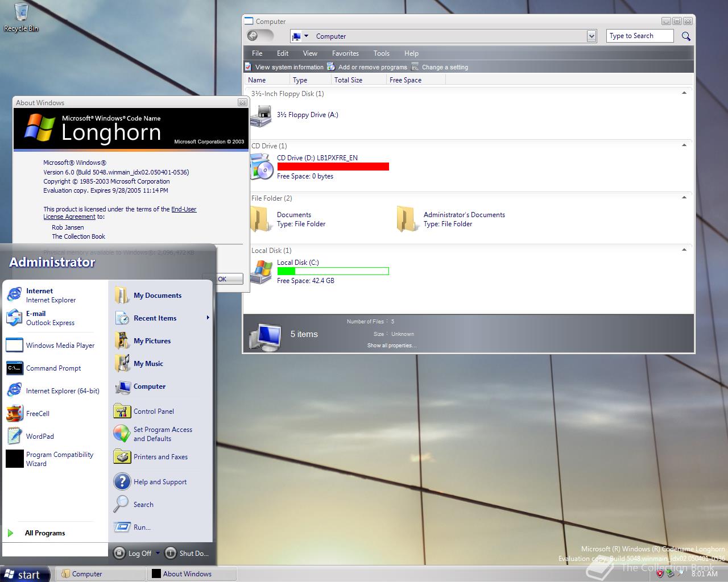The height and width of the screenshot is (582, 728).
Task: Launch Windows Media Player
Action: (50, 345)
